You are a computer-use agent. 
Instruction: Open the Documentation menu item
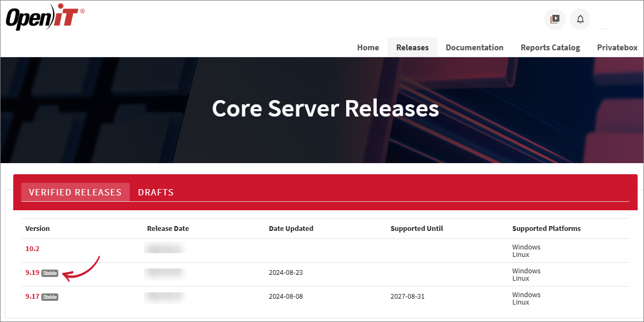click(474, 47)
